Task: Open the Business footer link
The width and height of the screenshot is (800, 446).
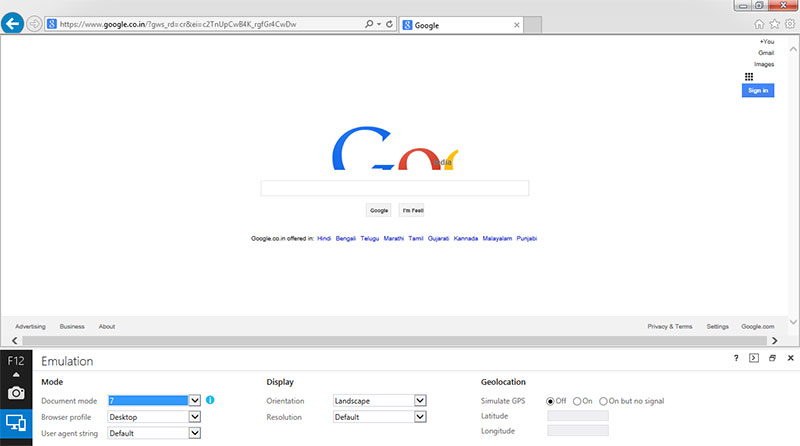Action: click(x=72, y=327)
